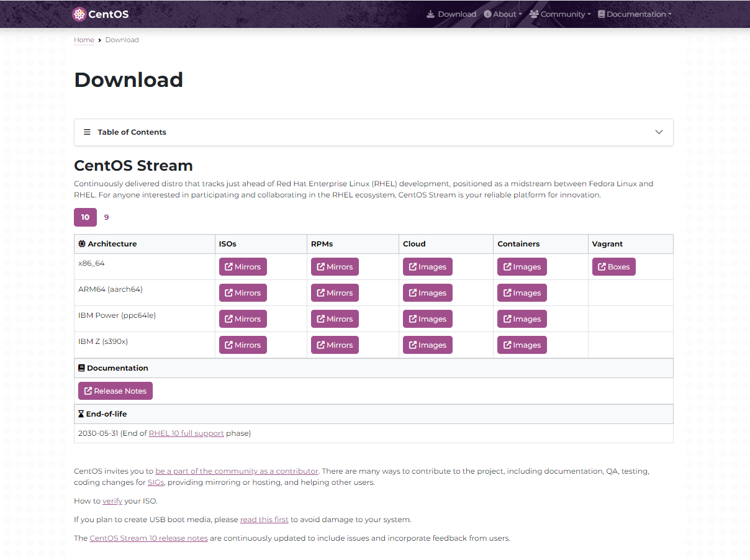
Task: Open x86_64 Containers Images
Action: tap(522, 267)
